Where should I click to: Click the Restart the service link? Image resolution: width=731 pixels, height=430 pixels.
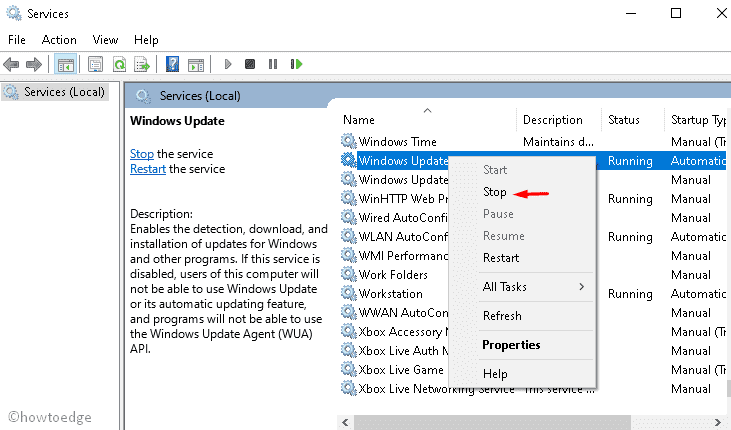pos(148,169)
